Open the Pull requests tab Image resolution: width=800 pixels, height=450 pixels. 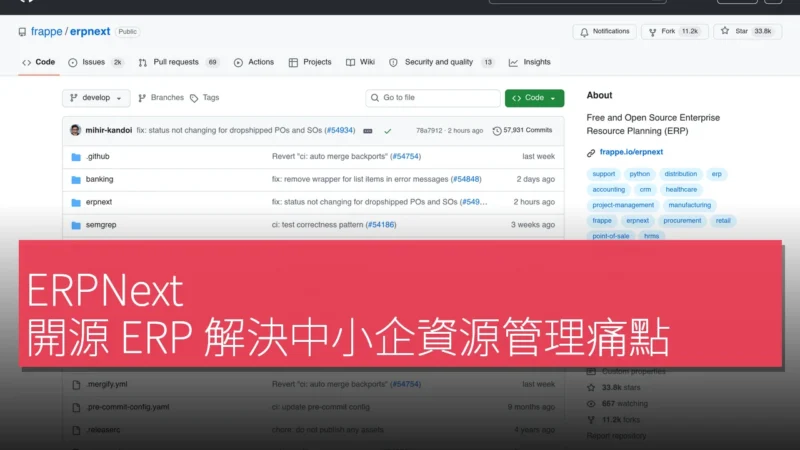[179, 62]
